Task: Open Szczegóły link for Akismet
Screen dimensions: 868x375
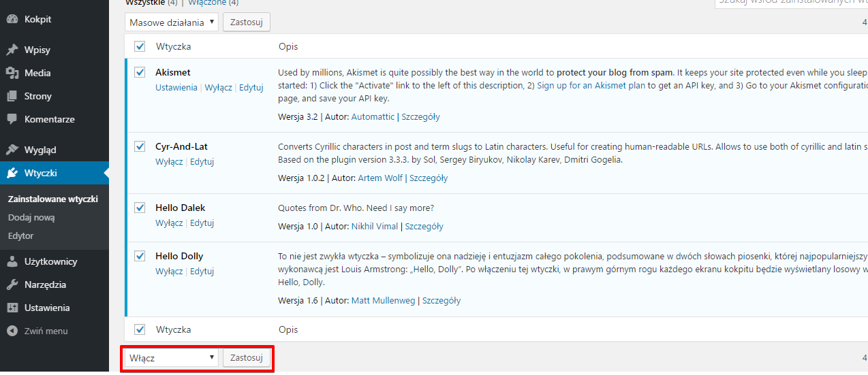Action: click(x=420, y=117)
